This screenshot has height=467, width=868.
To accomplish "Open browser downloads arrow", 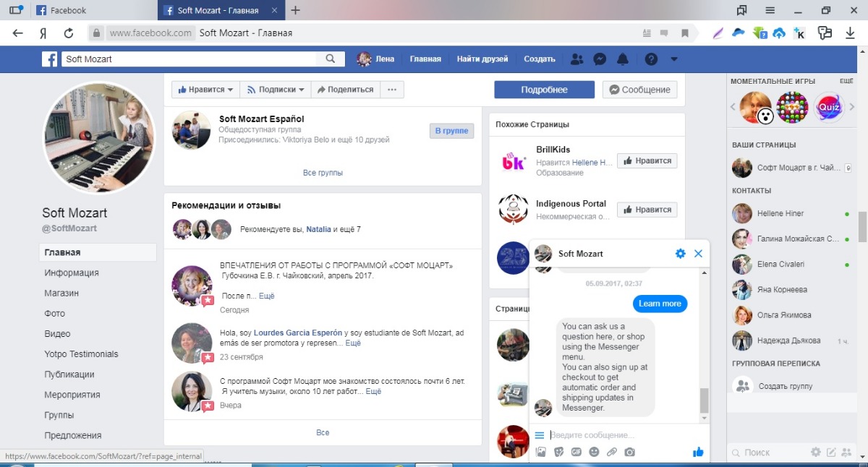I will pyautogui.click(x=851, y=33).
